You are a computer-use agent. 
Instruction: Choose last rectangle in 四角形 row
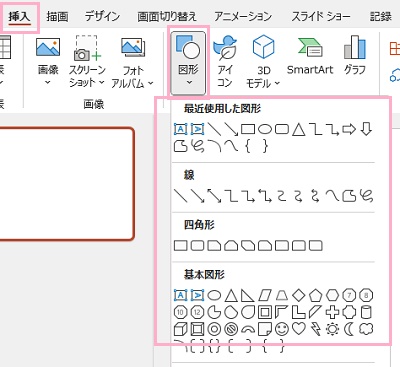tap(315, 246)
